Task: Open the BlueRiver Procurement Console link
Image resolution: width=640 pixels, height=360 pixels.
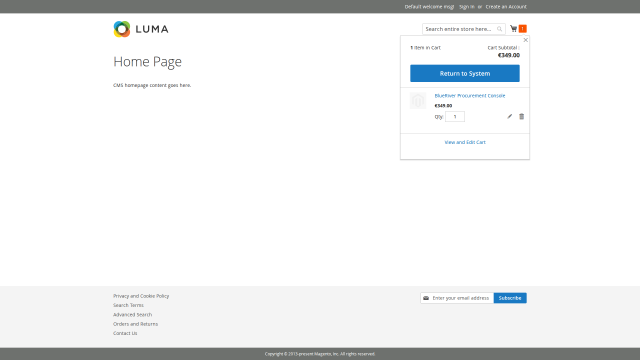Action: pos(470,96)
